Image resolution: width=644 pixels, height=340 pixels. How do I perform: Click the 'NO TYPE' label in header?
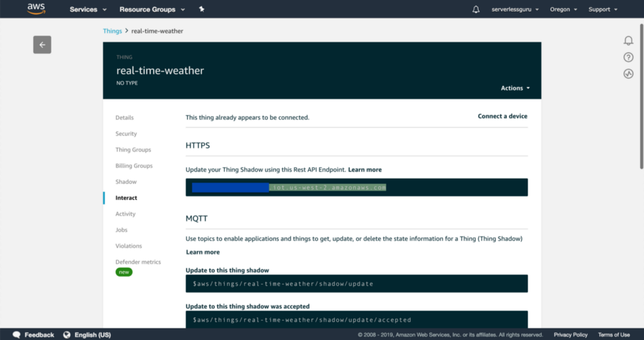tap(127, 83)
